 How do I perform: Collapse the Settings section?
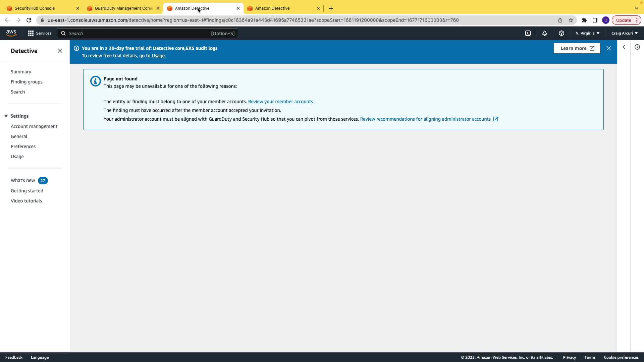6,116
